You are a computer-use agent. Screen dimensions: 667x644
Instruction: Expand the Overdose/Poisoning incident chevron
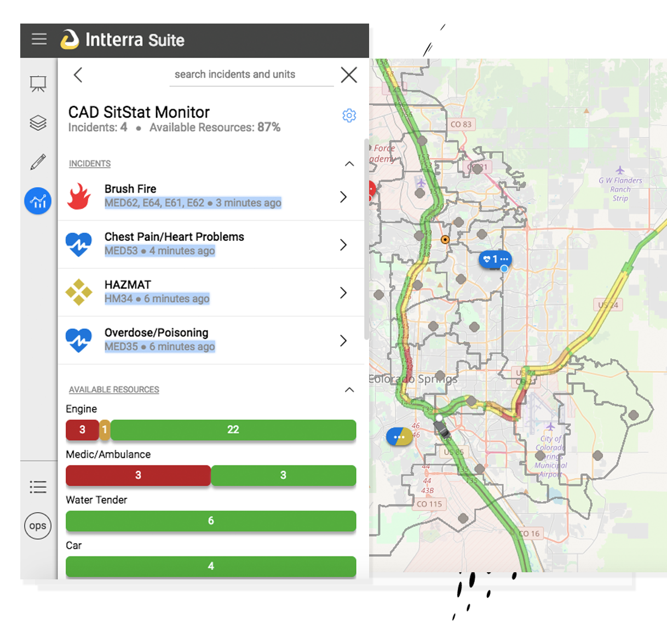click(x=343, y=341)
